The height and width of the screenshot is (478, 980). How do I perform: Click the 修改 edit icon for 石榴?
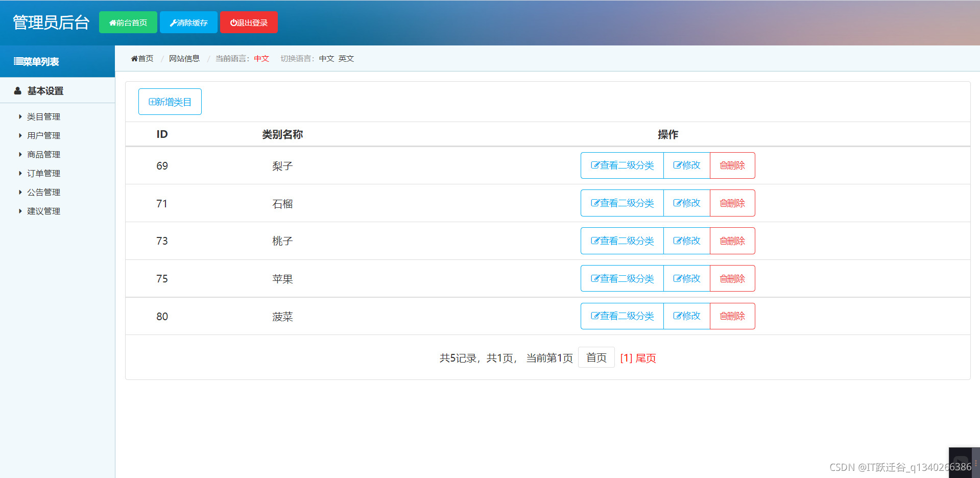[677, 203]
